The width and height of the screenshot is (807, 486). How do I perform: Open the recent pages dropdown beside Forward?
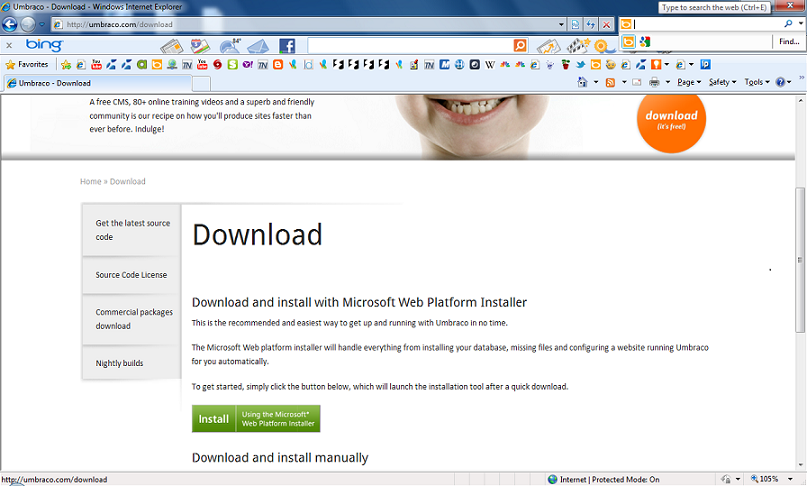point(42,24)
